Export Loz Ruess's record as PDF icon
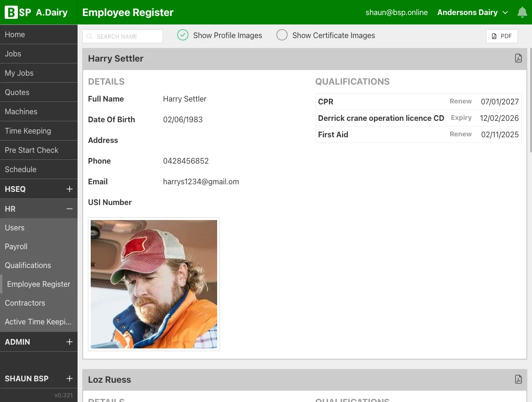The width and height of the screenshot is (532, 402). pyautogui.click(x=518, y=379)
